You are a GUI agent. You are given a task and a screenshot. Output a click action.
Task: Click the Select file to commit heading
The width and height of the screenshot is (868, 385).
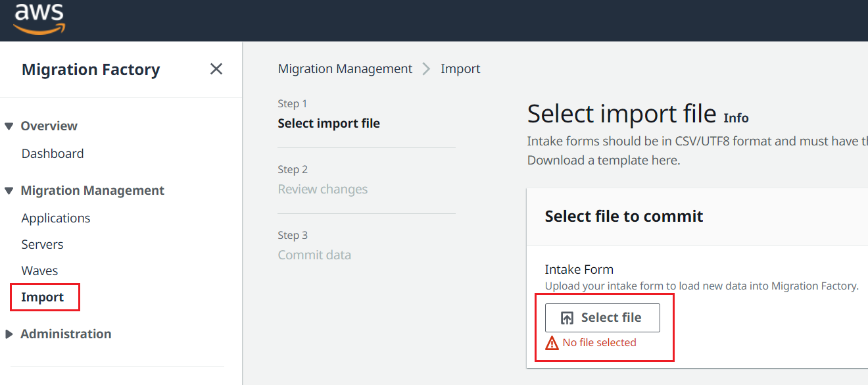[x=624, y=216]
